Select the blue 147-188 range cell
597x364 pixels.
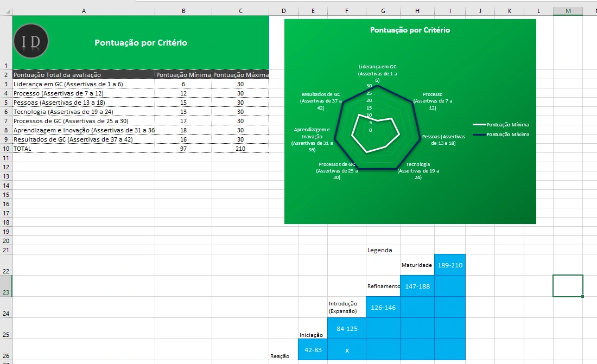[x=417, y=286]
